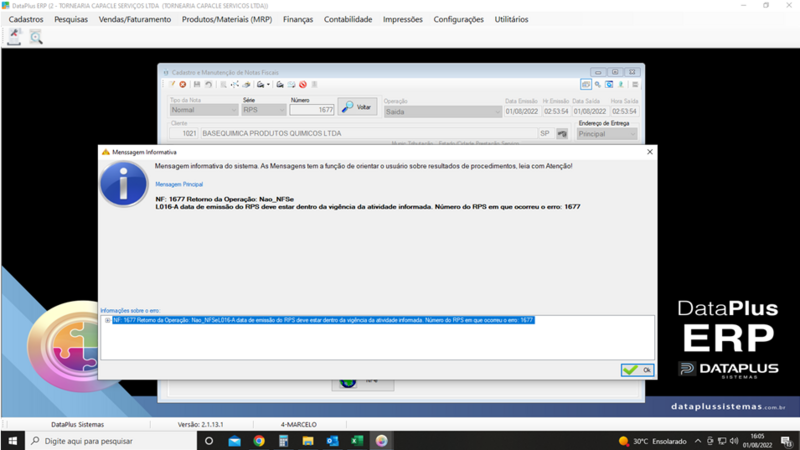Screen dimensions: 800x450
Task: Open the Operação dropdown showing Saida
Action: [442, 112]
